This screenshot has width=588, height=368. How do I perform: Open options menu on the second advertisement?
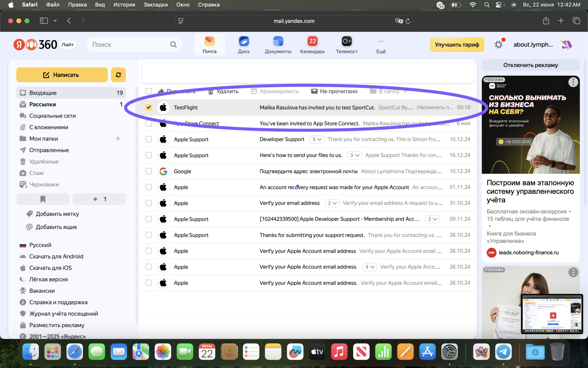point(573,272)
